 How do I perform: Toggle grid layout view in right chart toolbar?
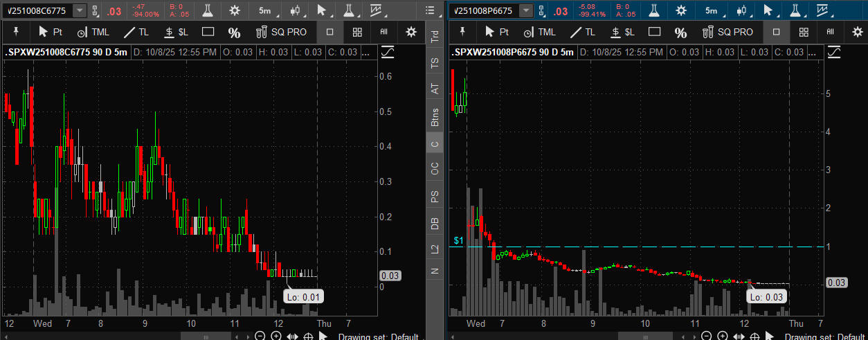pos(804,32)
